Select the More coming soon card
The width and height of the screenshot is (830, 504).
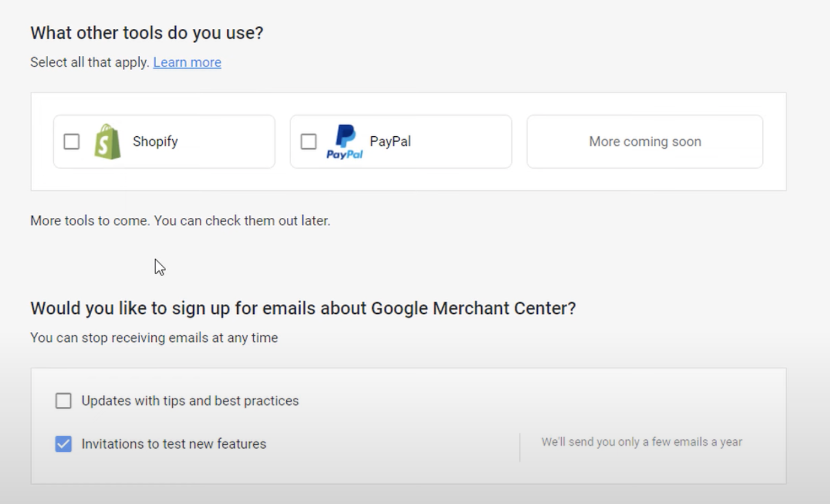[x=645, y=142]
